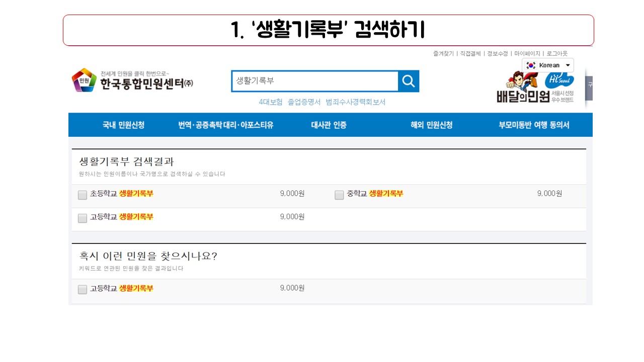Click the 원하시는 민원이름이나 국가명으로 검색하실 수 있습니다 hint
This screenshot has height=362, width=644.
[152, 174]
